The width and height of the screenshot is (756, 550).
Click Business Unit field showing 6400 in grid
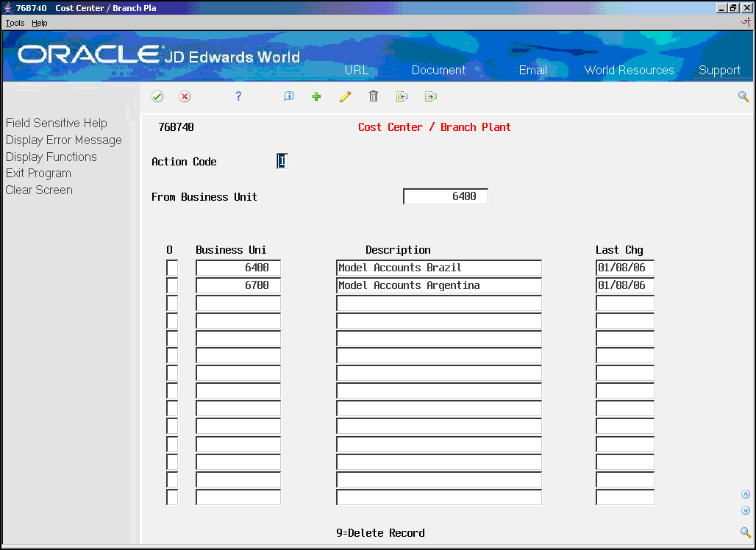point(238,268)
